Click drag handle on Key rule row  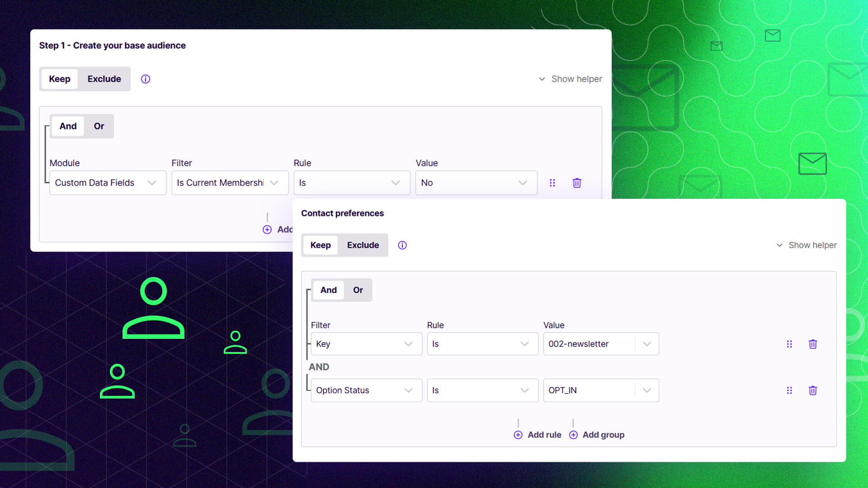[x=789, y=344]
